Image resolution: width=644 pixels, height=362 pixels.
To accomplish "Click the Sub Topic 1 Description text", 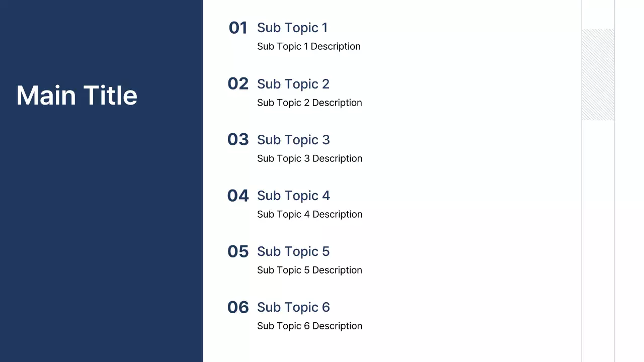I will tap(308, 46).
